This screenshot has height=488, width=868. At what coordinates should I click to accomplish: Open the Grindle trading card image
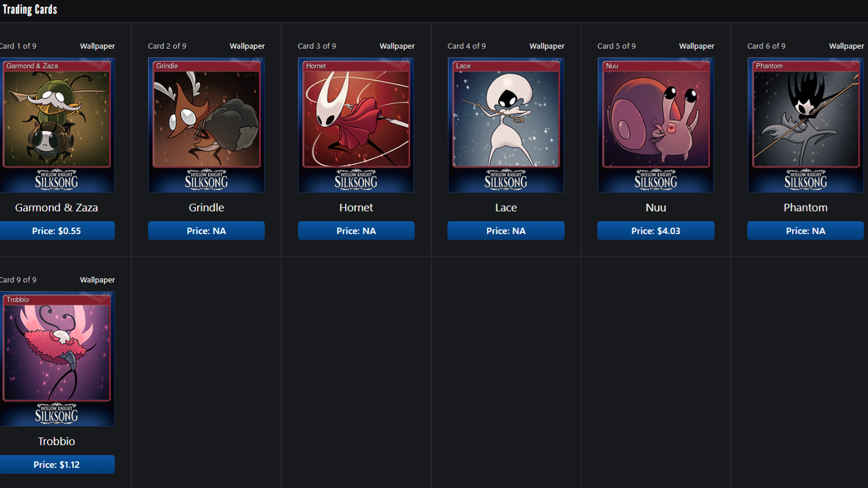[x=206, y=125]
